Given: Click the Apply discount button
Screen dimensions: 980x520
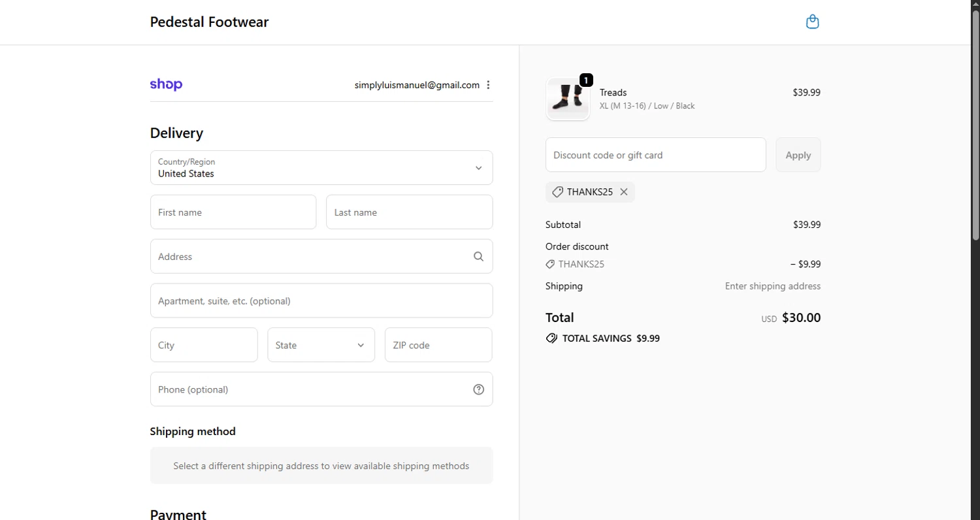Looking at the screenshot, I should tap(798, 155).
